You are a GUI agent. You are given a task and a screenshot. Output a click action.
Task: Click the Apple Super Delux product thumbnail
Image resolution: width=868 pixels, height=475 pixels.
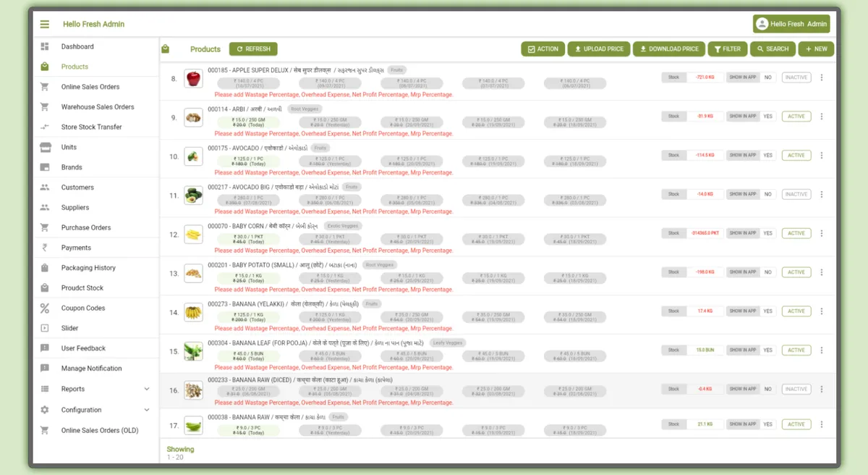(193, 78)
